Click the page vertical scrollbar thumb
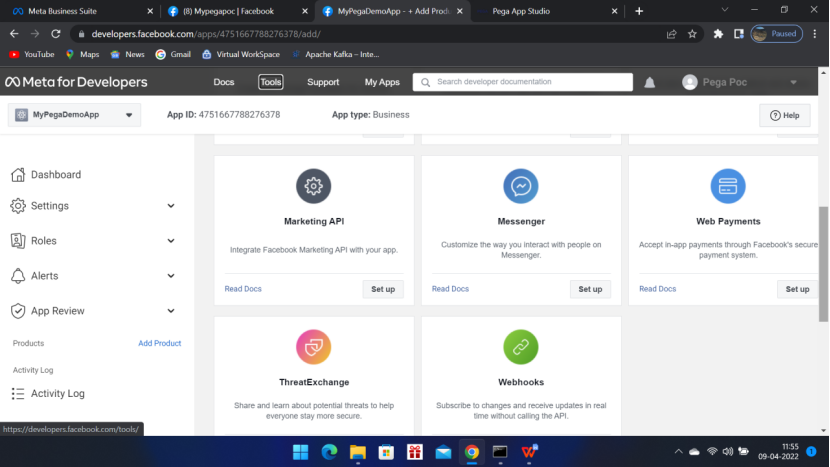 point(823,264)
